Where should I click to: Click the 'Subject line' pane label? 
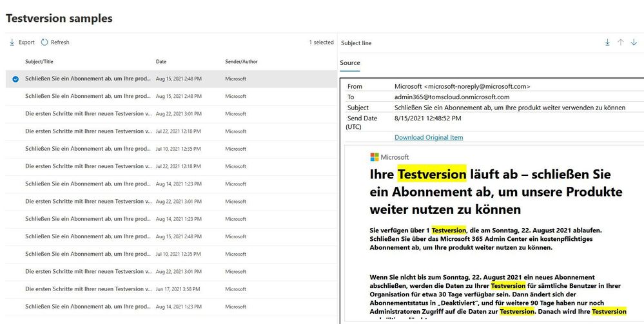356,43
